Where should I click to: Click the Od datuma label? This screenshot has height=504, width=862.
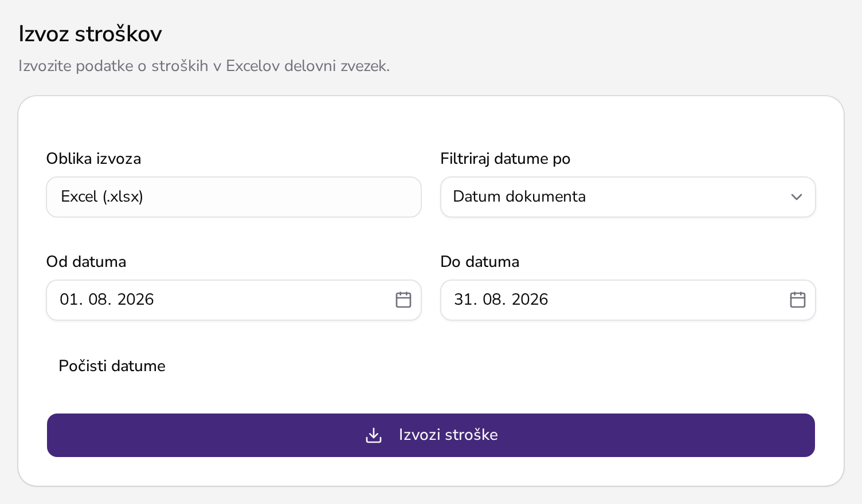coord(86,262)
